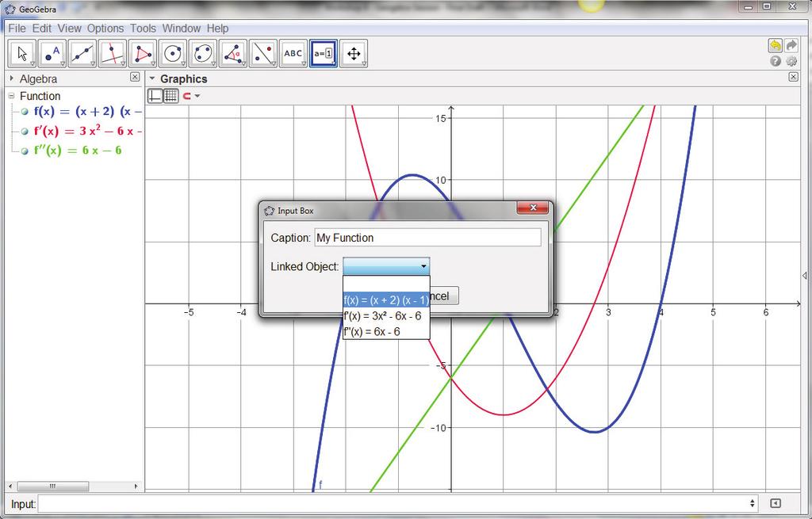The height and width of the screenshot is (519, 812).
Task: Open the settings gear icon
Action: pyautogui.click(x=791, y=62)
